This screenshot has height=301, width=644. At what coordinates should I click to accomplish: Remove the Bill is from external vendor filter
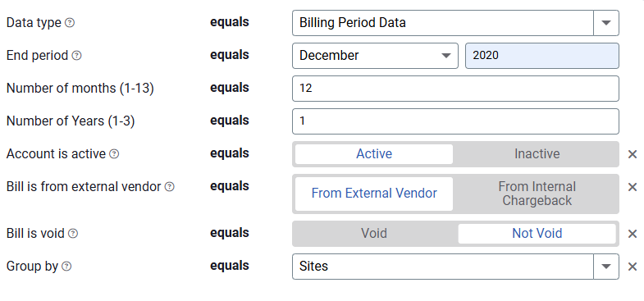pos(633,187)
